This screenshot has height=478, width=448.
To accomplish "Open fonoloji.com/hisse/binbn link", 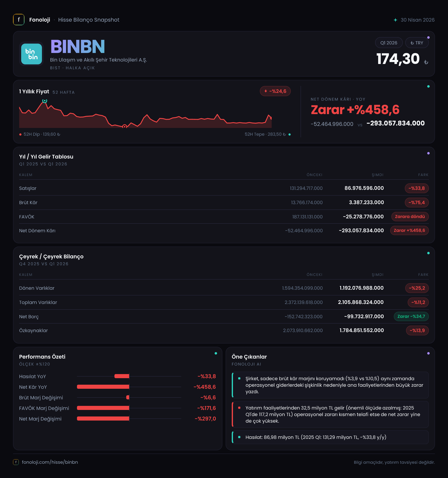I will [x=50, y=462].
